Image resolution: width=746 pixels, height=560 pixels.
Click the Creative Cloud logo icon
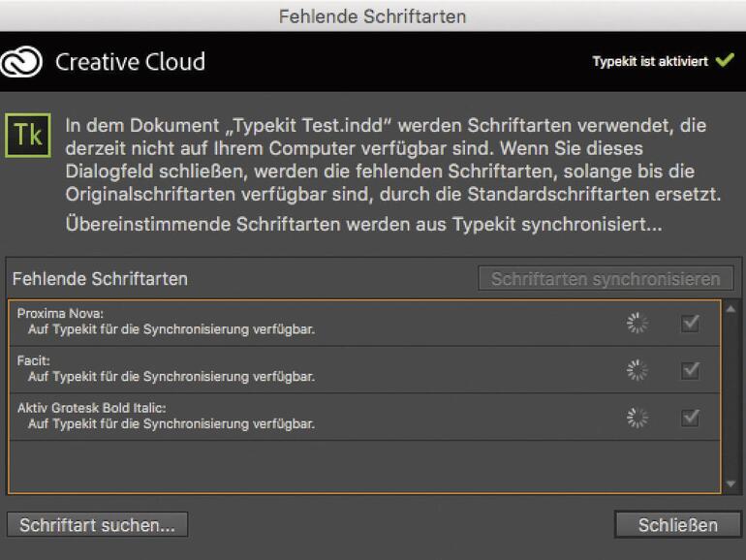(21, 62)
